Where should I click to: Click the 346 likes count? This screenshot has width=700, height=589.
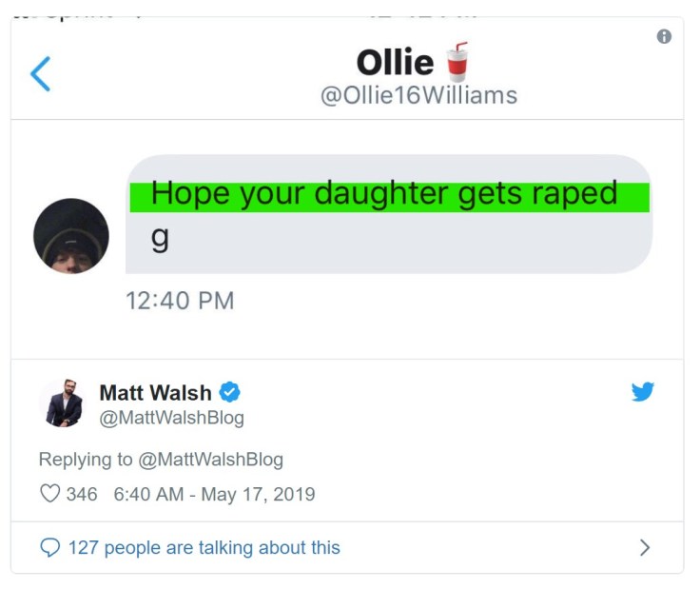[x=82, y=494]
